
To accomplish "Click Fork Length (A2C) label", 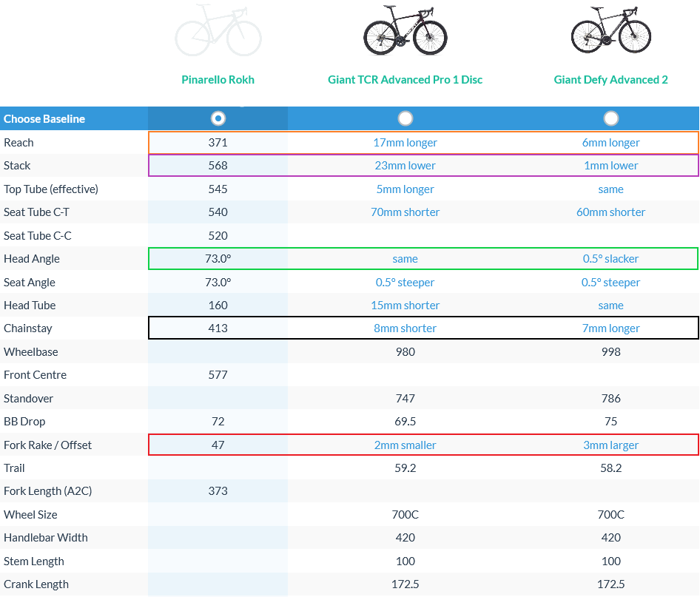I will [48, 491].
